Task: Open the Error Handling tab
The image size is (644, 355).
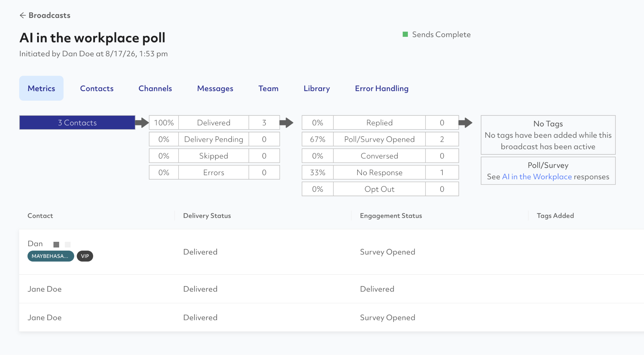Action: [x=382, y=88]
